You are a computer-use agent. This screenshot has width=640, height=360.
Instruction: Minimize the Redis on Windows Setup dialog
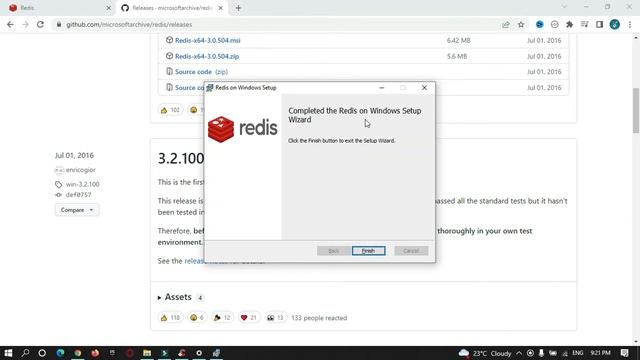pos(382,88)
